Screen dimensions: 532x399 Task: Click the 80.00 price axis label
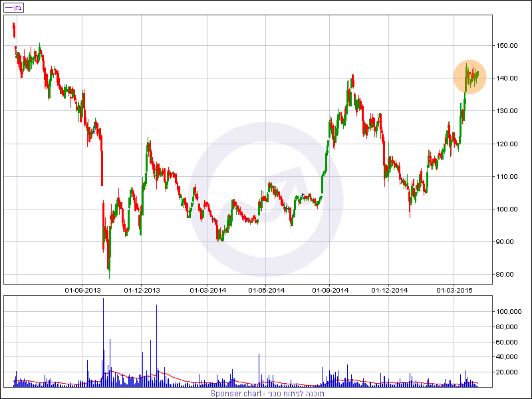[x=507, y=275]
